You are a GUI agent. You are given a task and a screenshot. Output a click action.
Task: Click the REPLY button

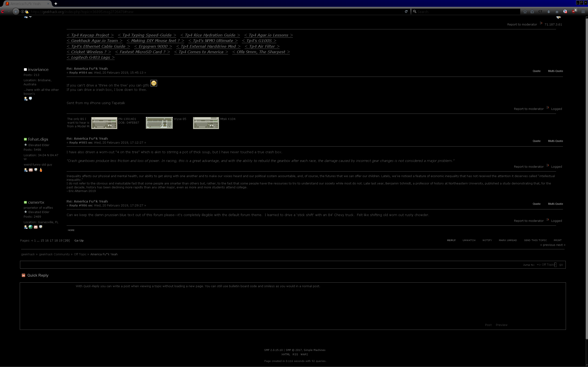(451, 240)
